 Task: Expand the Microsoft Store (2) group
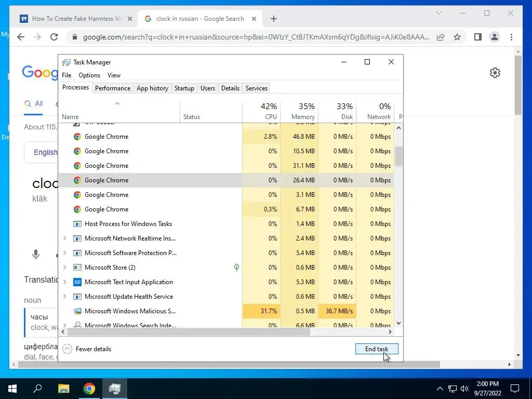coord(64,268)
